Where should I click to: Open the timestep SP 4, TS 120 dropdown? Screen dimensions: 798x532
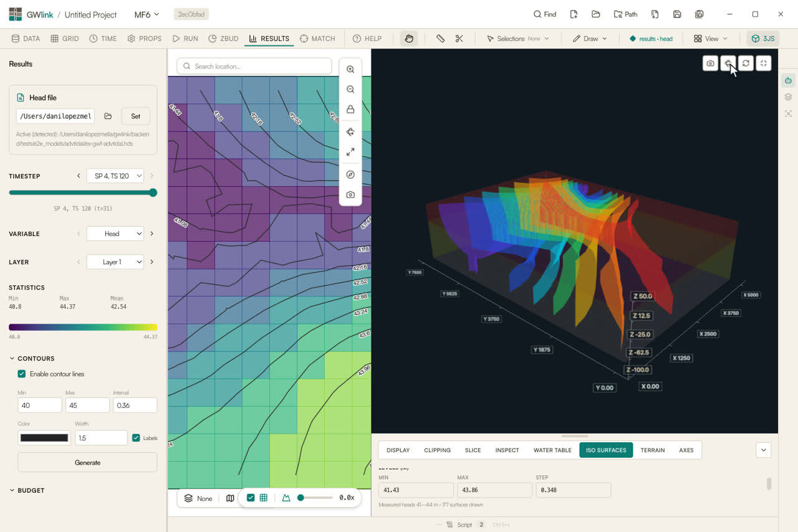pyautogui.click(x=115, y=176)
